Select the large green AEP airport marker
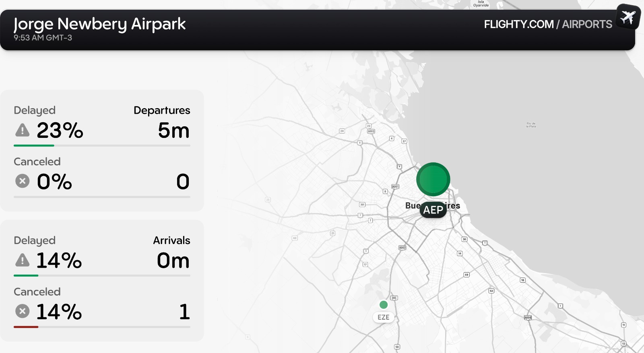 [x=433, y=179]
